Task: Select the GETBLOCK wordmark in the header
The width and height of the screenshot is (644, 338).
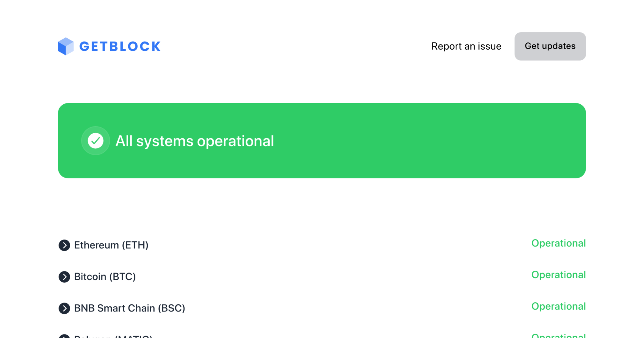Action: pos(119,46)
